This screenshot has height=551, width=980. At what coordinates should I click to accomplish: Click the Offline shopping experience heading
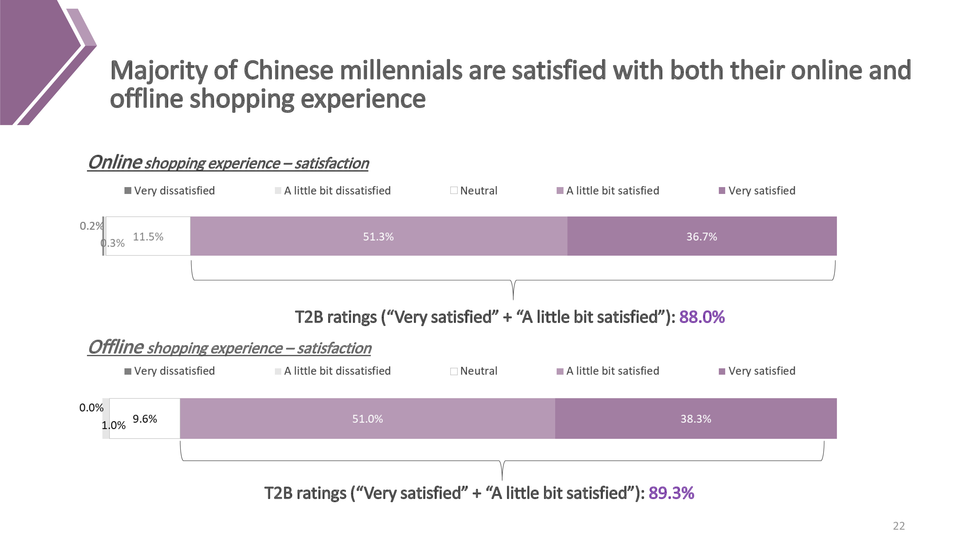tap(229, 347)
